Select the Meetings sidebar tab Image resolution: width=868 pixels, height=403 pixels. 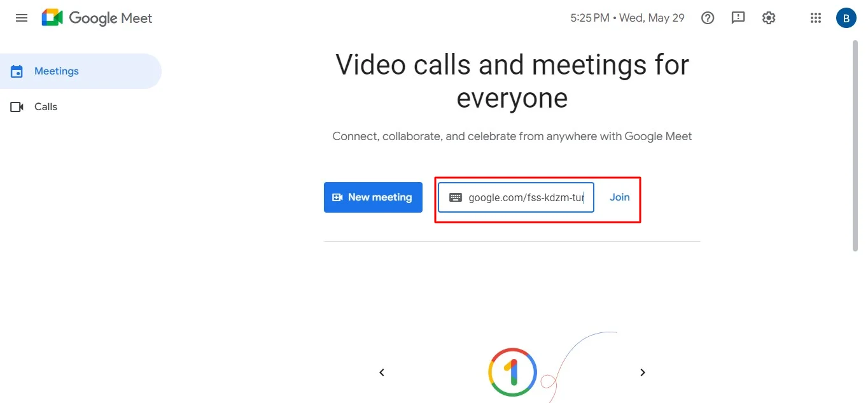(81, 71)
